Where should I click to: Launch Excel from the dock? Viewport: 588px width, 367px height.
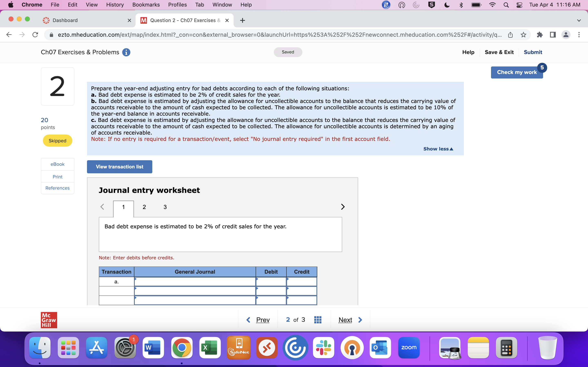pos(210,348)
